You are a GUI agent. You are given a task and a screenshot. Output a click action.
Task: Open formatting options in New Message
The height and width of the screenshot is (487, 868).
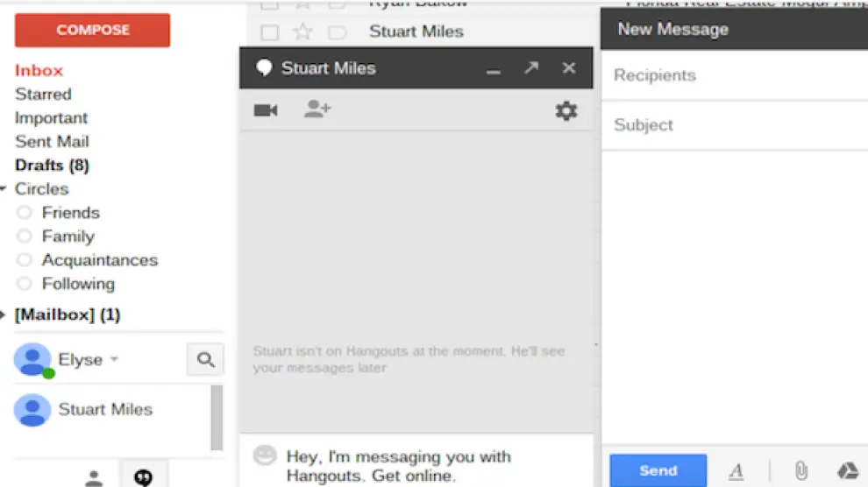point(736,471)
